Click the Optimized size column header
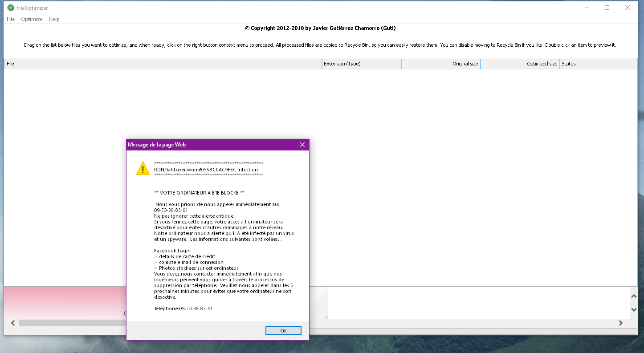Viewport: 644px width, 353px height. (520, 64)
